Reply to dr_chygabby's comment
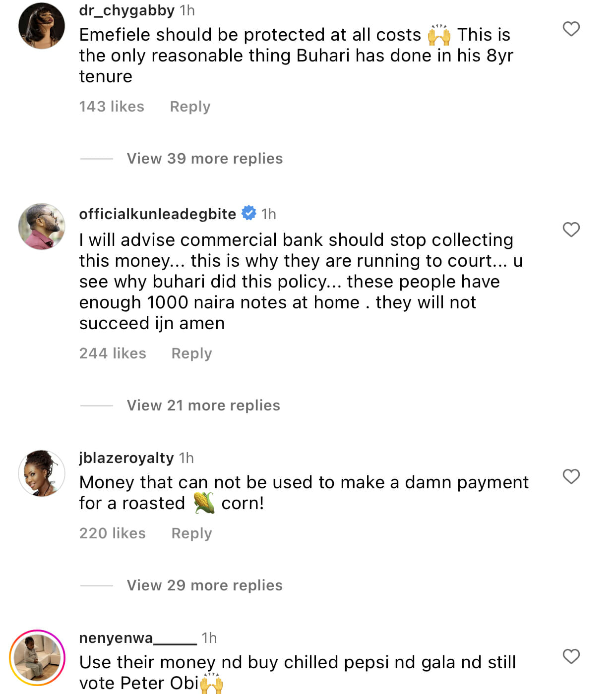The image size is (616, 695). click(190, 107)
